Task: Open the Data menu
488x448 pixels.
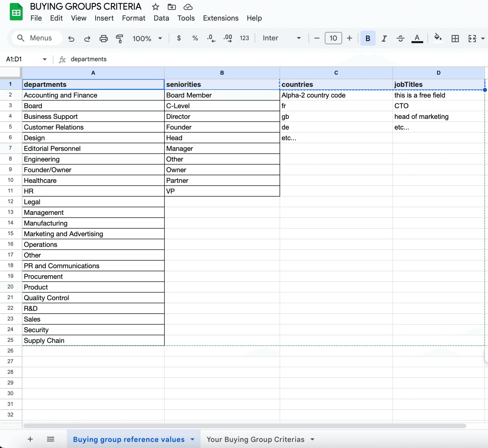Action: click(x=161, y=18)
